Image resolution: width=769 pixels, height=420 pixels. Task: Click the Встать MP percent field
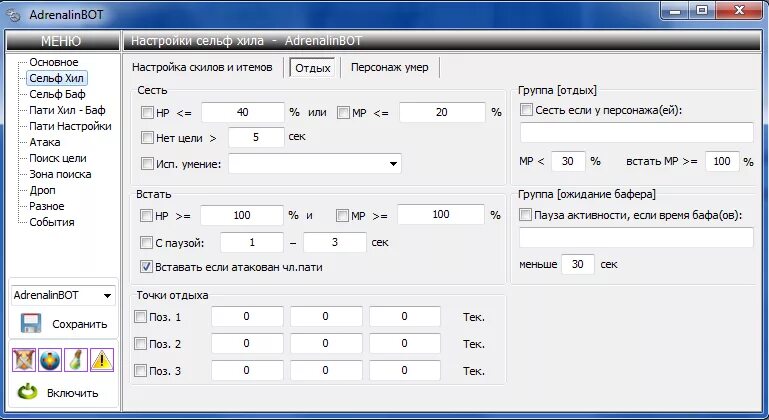441,214
